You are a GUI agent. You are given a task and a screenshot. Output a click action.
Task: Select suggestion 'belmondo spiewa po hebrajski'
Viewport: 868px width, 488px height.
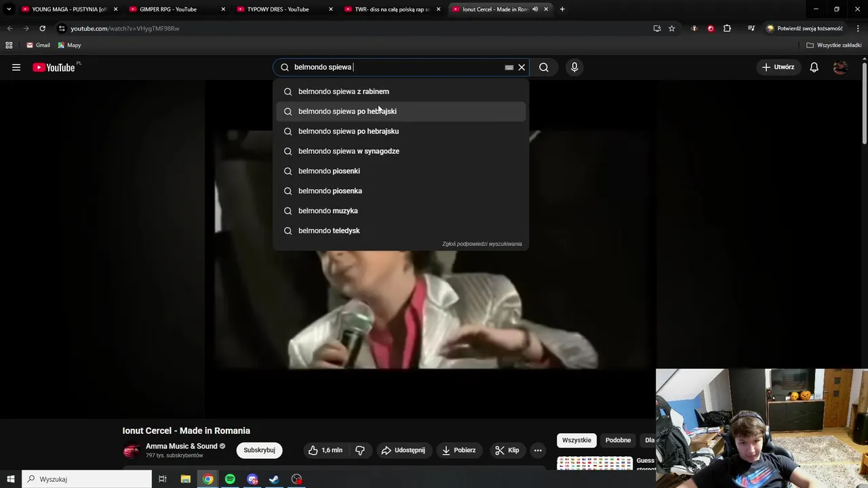click(x=401, y=111)
